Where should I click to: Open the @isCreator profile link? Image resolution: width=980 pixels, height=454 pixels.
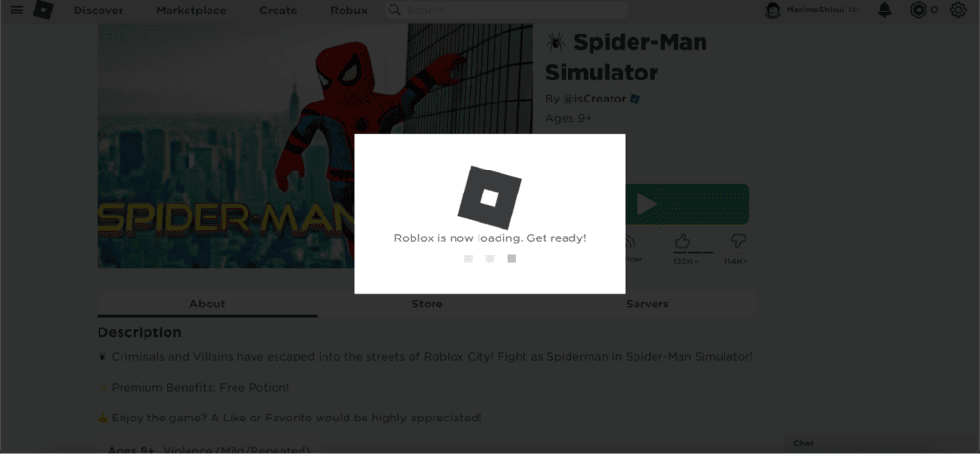[593, 99]
